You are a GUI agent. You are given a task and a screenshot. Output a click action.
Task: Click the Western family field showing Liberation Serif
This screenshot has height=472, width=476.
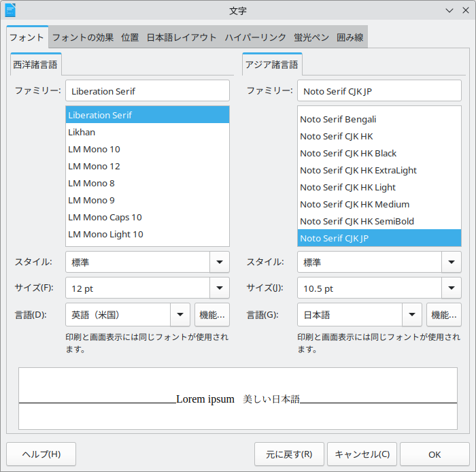(148, 90)
